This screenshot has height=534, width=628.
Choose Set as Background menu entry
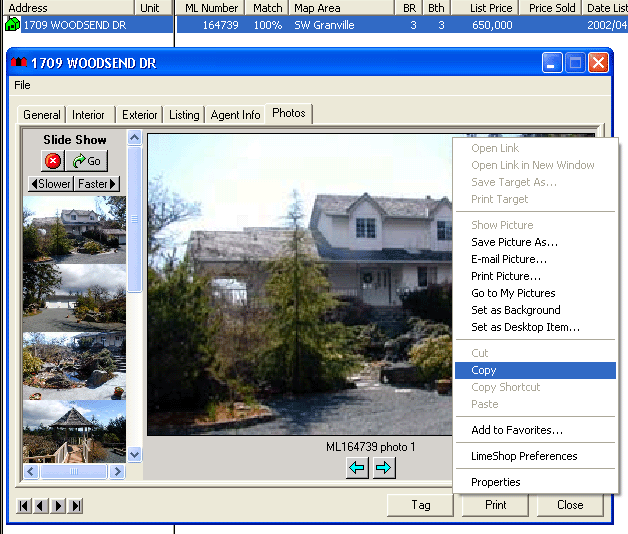(535, 310)
